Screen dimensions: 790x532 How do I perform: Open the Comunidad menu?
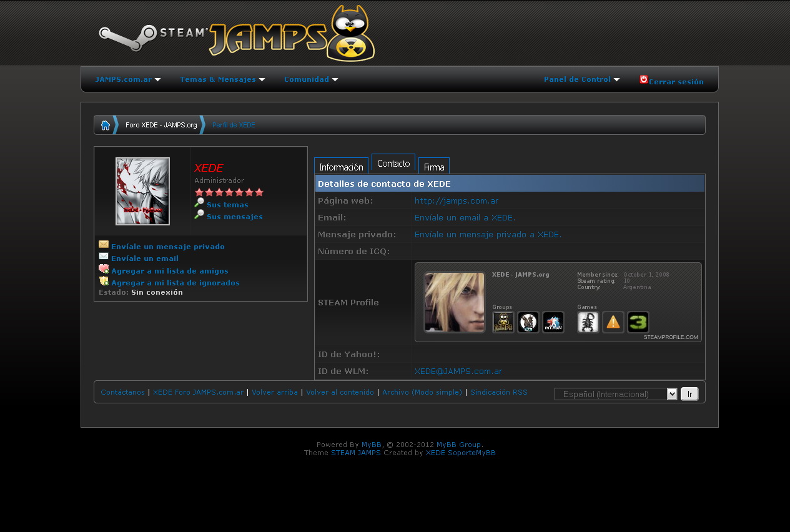(310, 79)
